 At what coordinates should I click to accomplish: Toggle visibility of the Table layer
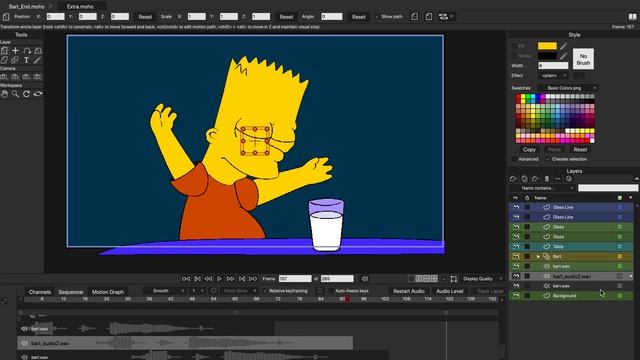(x=516, y=247)
